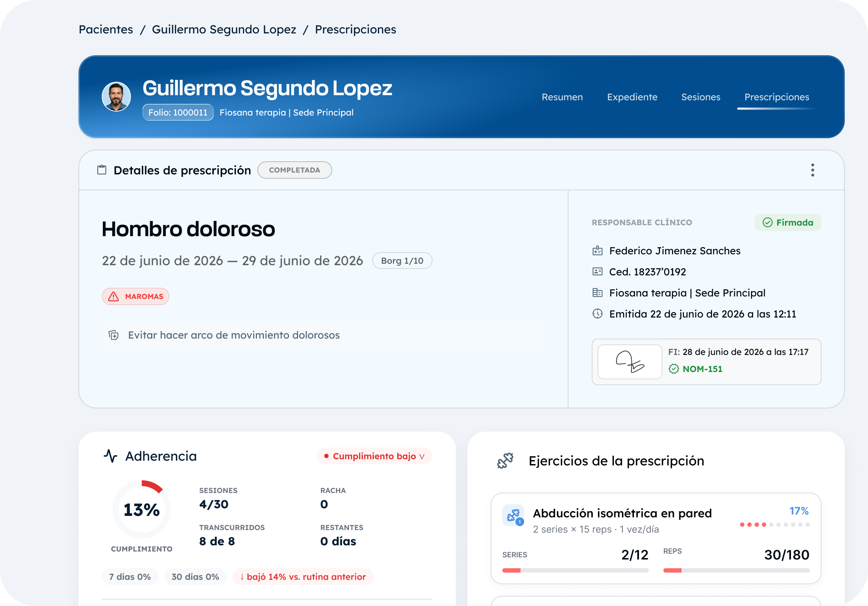
Task: Go to Pacientes in the breadcrumb
Action: (x=106, y=29)
